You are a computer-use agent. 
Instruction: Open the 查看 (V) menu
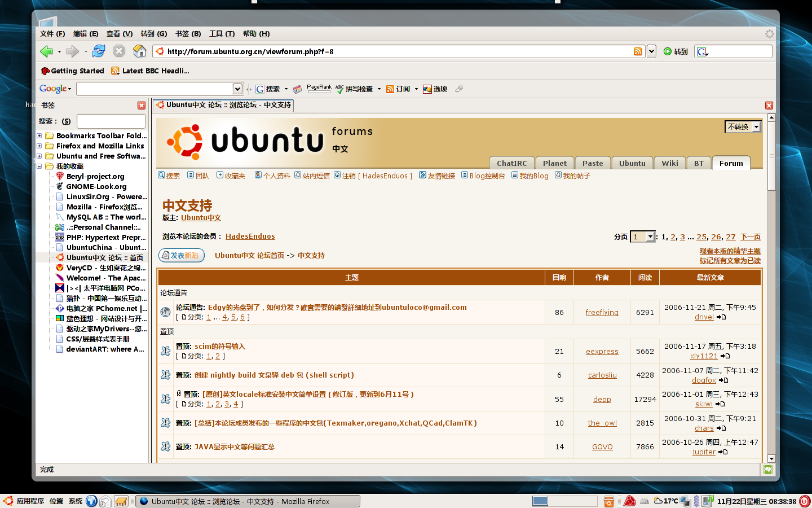click(x=120, y=34)
